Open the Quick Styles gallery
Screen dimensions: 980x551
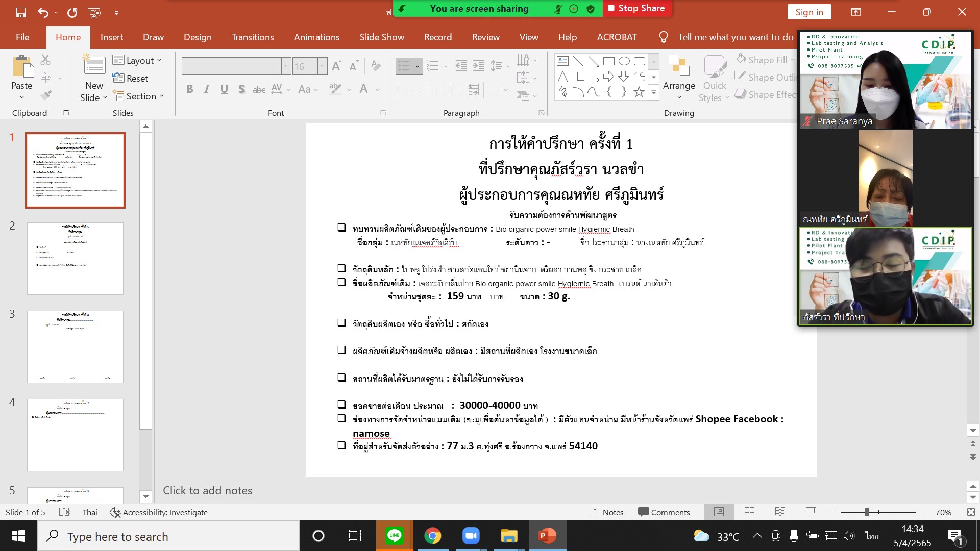(715, 78)
